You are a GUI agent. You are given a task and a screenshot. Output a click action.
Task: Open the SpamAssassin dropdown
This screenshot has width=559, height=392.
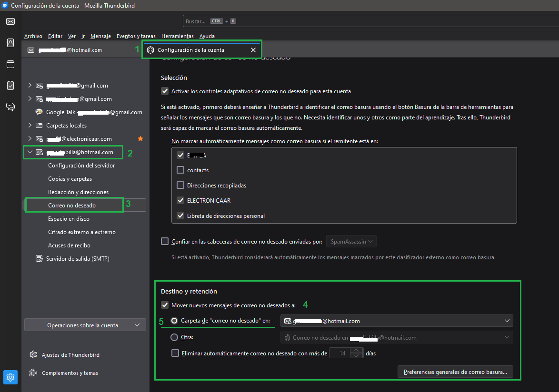coord(351,241)
